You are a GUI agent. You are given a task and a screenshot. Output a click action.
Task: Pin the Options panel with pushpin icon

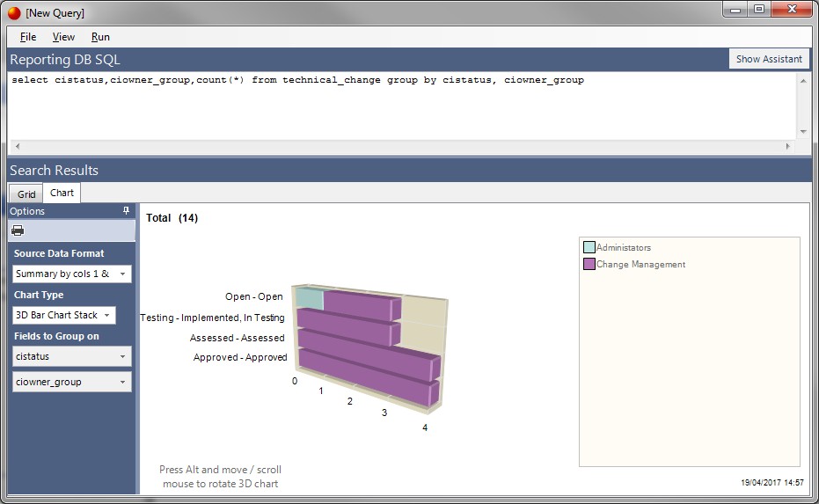pos(126,210)
